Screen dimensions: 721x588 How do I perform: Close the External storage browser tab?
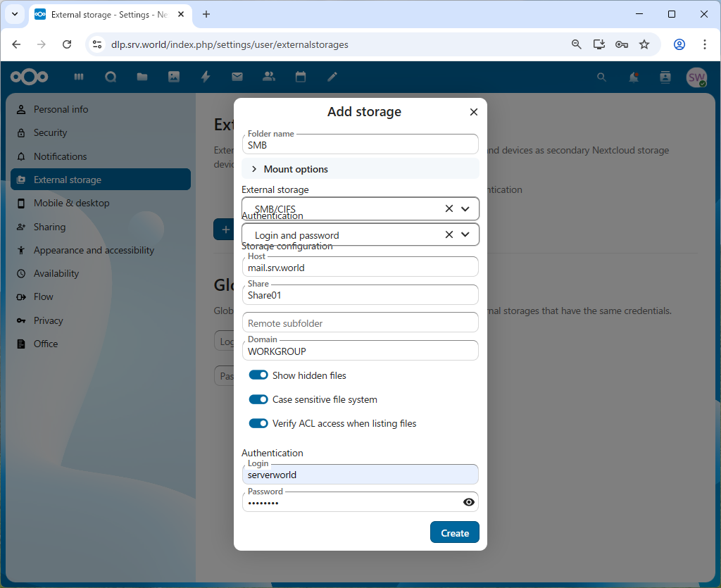181,14
